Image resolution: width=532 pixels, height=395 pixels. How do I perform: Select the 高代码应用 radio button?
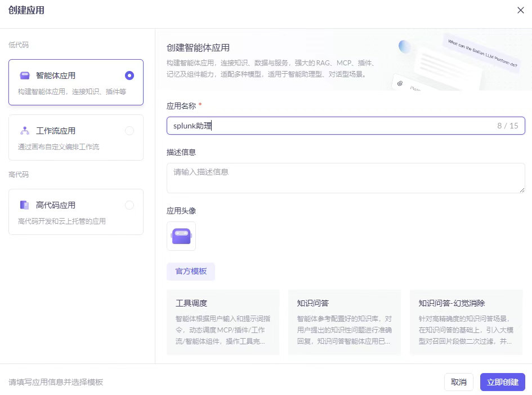tap(129, 205)
